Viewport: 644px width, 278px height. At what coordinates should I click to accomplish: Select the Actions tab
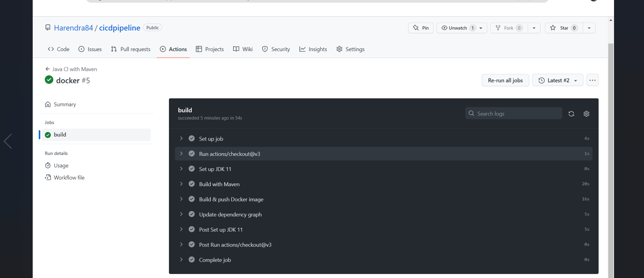pyautogui.click(x=173, y=49)
